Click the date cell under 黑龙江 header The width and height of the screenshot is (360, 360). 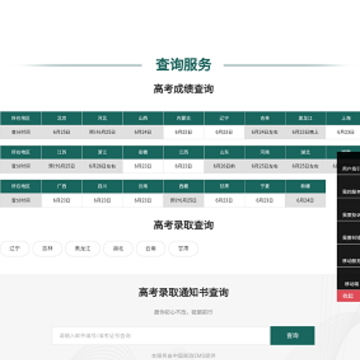tap(306, 132)
